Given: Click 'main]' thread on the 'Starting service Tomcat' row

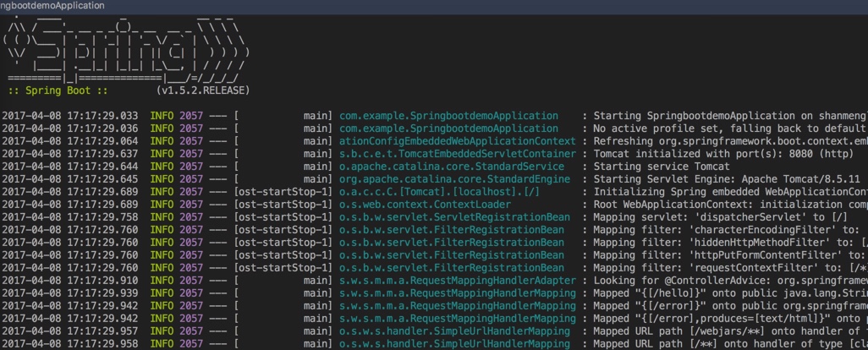Looking at the screenshot, I should coord(318,167).
